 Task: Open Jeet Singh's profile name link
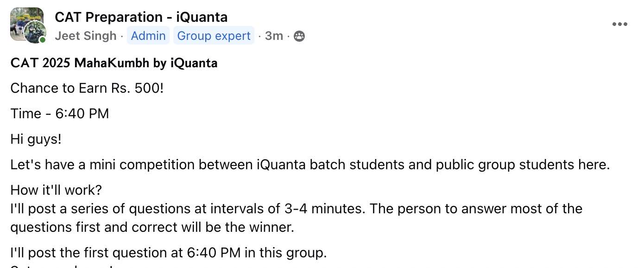(x=86, y=36)
